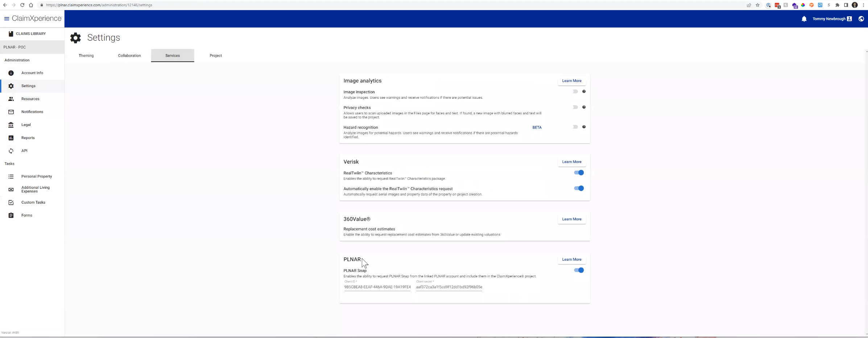Image resolution: width=868 pixels, height=338 pixels.
Task: Click the Tommy Newbrough user name
Action: tap(829, 19)
